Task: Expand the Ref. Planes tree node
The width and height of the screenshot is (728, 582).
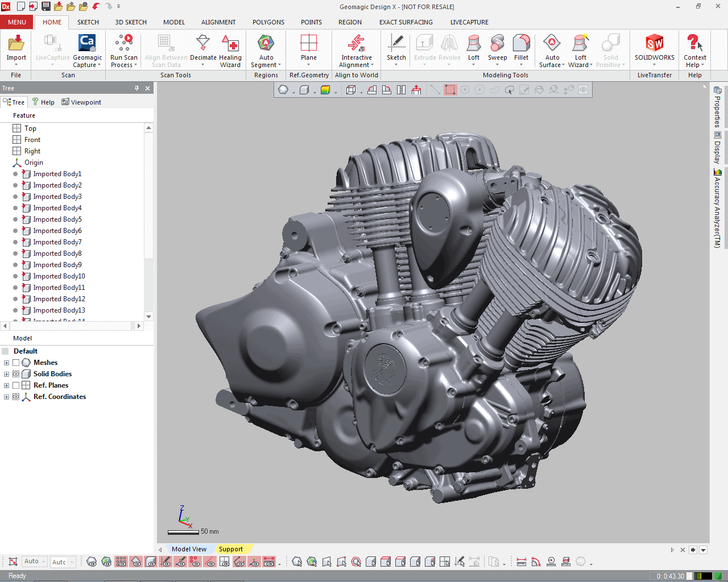Action: [6, 385]
